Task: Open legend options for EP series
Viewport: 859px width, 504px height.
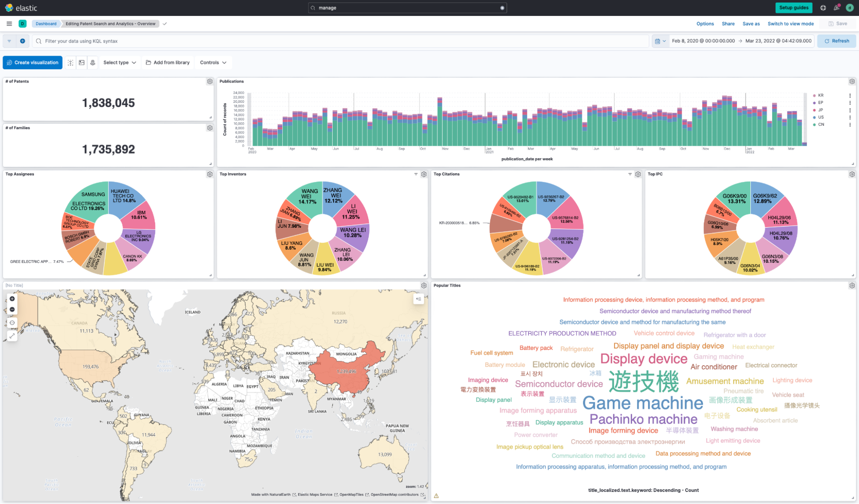Action: pos(850,103)
